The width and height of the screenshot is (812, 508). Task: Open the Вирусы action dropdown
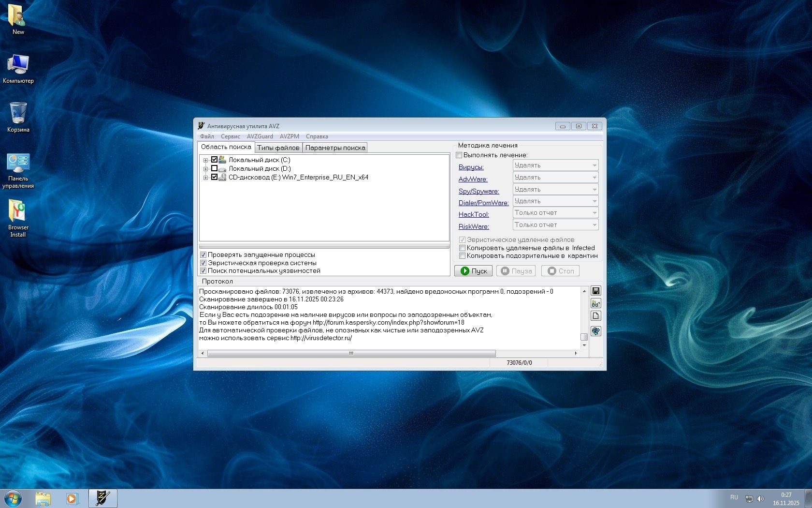point(555,165)
